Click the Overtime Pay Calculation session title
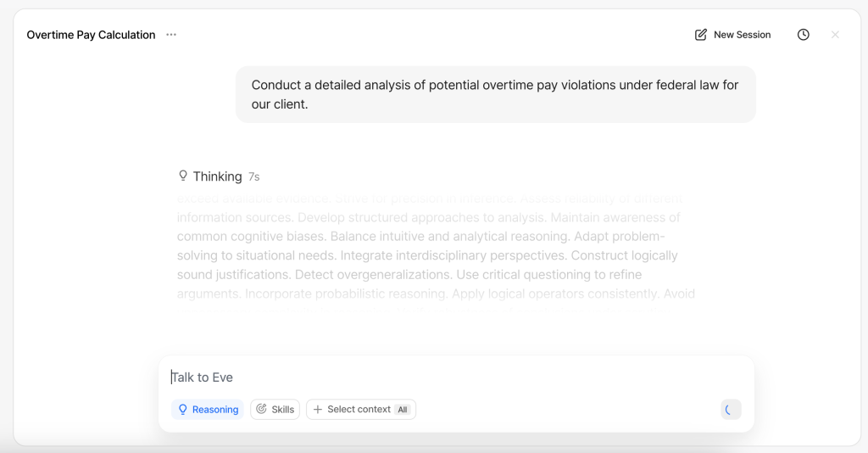The width and height of the screenshot is (868, 453). click(92, 35)
